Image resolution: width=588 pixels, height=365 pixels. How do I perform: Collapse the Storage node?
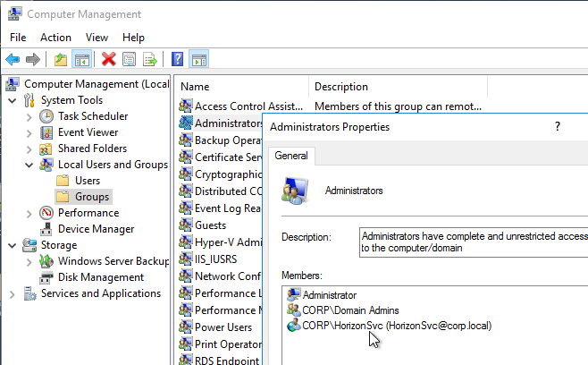tap(12, 246)
